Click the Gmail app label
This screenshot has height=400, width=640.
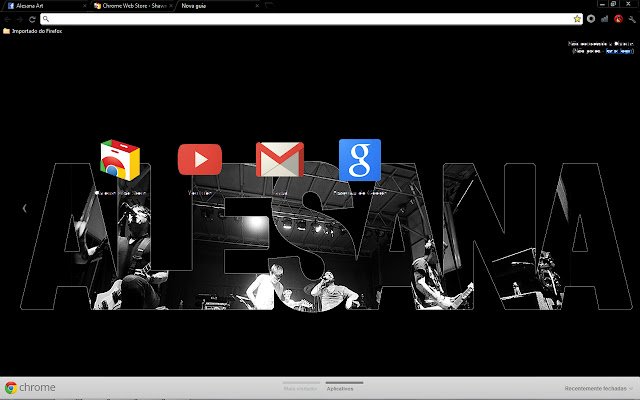(280, 193)
